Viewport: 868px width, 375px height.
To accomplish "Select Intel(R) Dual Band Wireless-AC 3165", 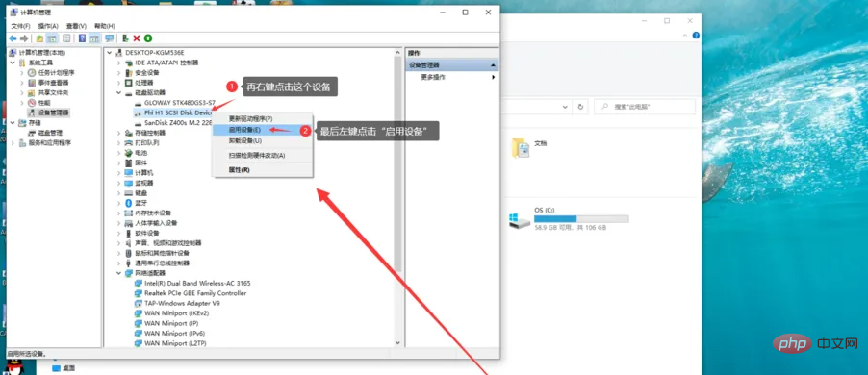I will 197,284.
